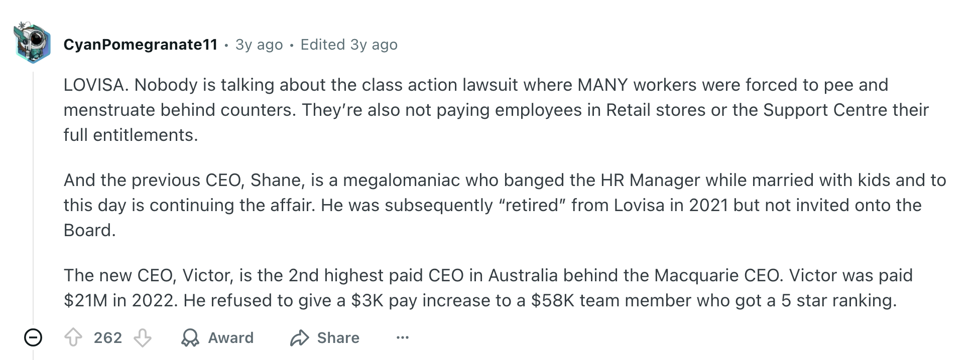The image size is (980, 360).
Task: Upvote the CyanPomegranate11 comment
Action: pyautogui.click(x=73, y=337)
